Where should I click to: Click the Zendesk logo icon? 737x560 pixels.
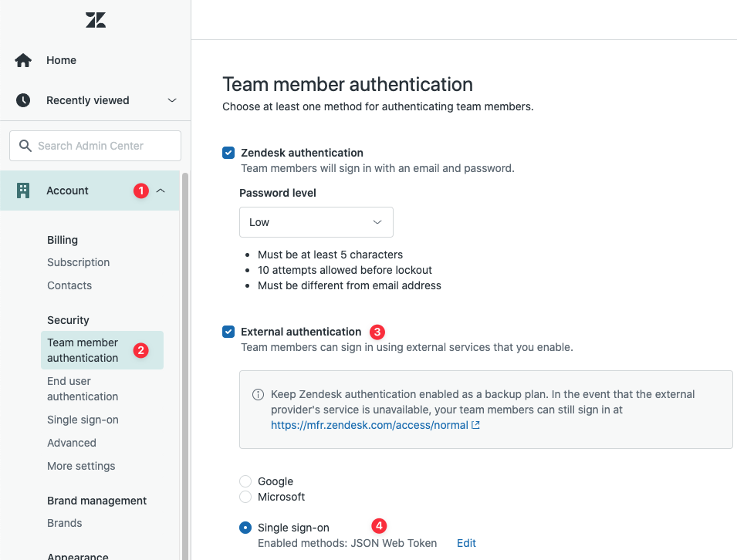click(x=96, y=20)
